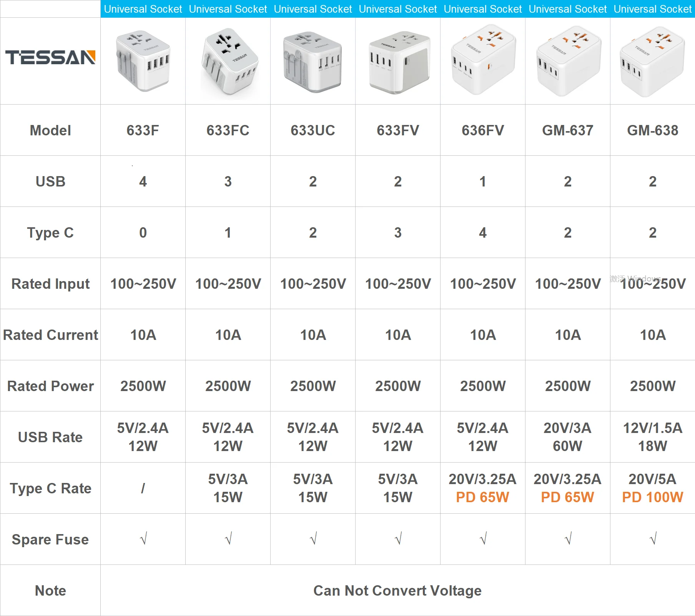
Task: Select the USB count "4" for 633F
Action: pos(143,181)
